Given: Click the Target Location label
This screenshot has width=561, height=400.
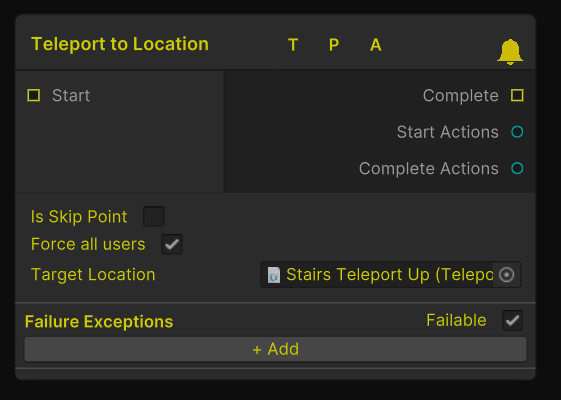Looking at the screenshot, I should click(93, 275).
